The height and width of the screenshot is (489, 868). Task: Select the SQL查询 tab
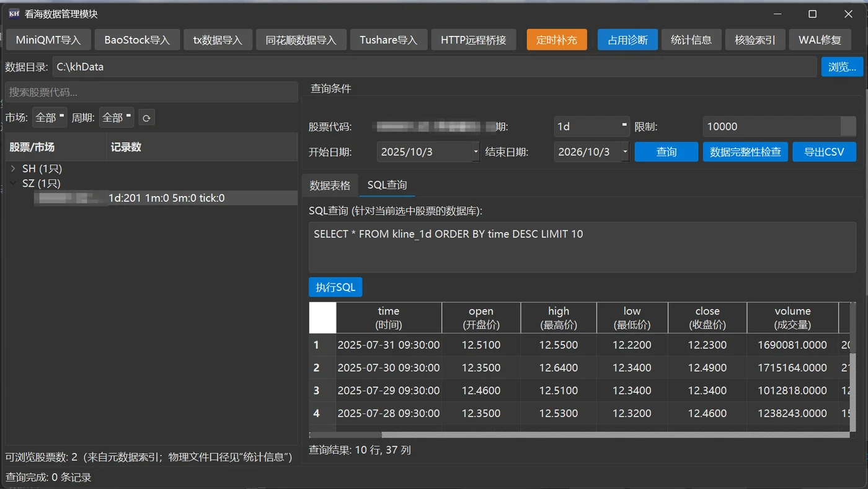(x=387, y=185)
